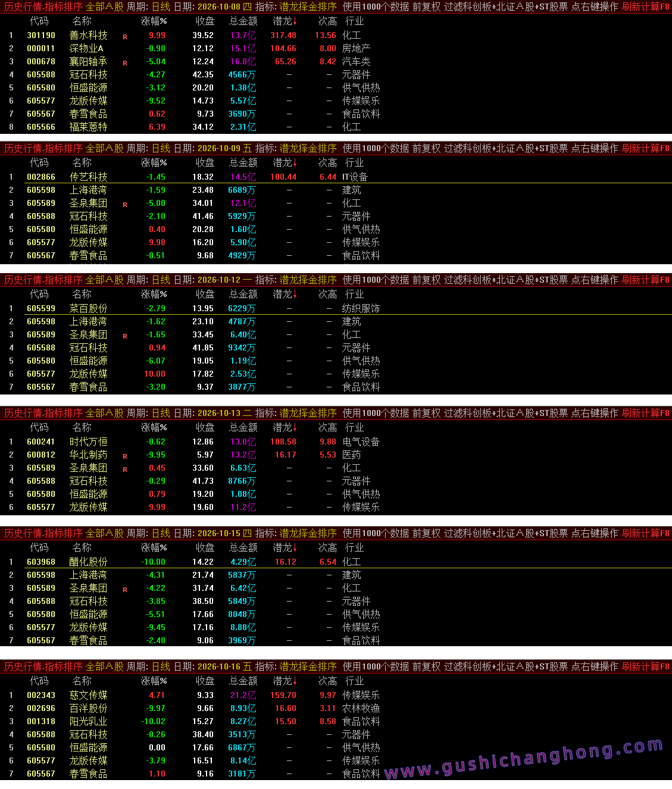
Task: Select 恒盛能源 in the 2026-10-15 panel
Action: point(89,614)
